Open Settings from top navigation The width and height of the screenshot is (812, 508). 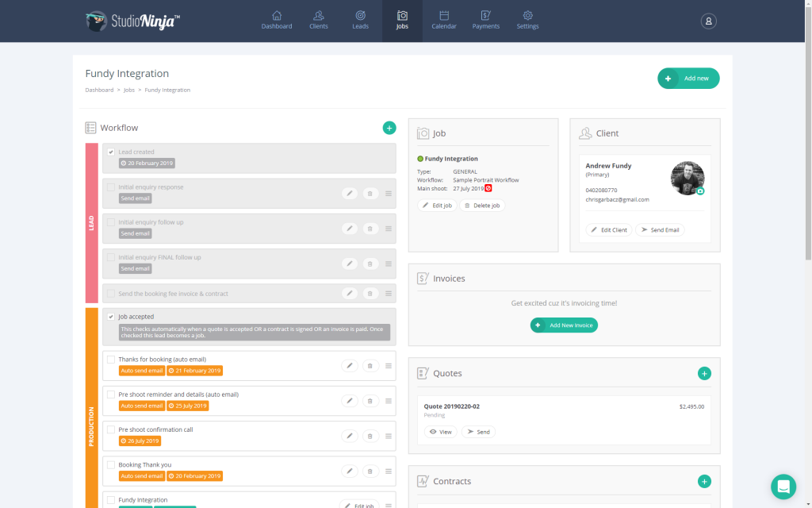click(x=527, y=21)
